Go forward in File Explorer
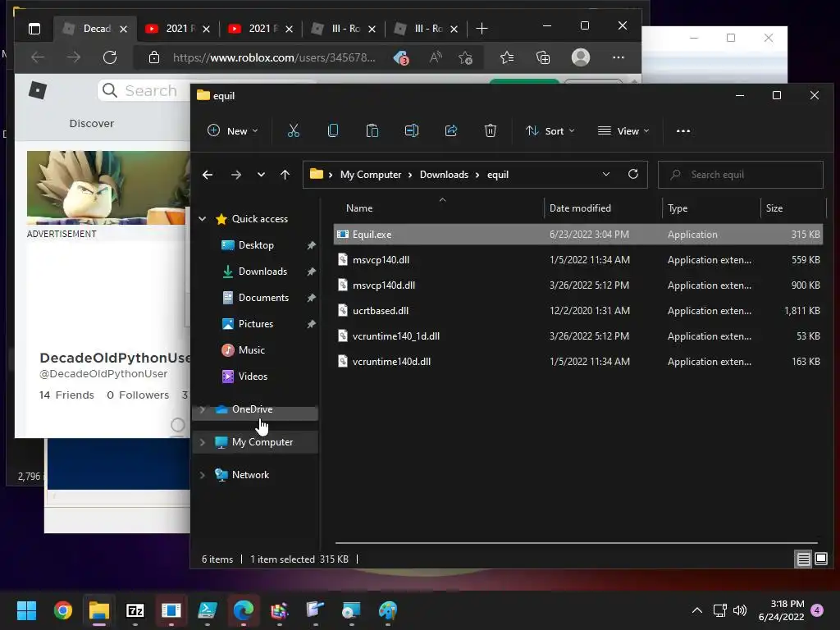 tap(235, 175)
